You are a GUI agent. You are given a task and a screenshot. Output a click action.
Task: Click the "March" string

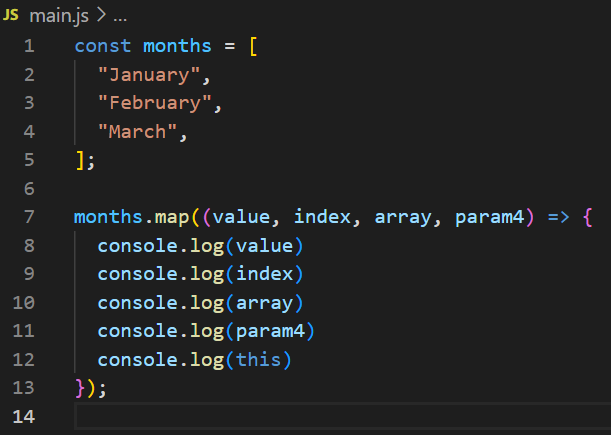coord(138,131)
